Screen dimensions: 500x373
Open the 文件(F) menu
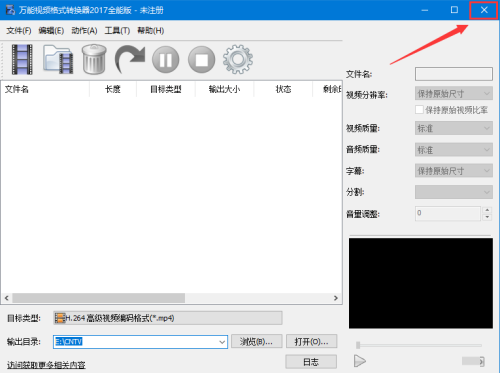pyautogui.click(x=19, y=31)
